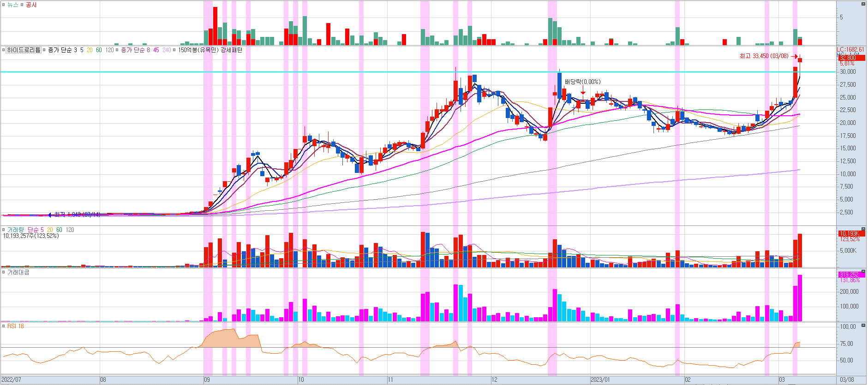The height and width of the screenshot is (385, 868).
Task: Close the news panel with top-right X icon
Action: tap(863, 4)
